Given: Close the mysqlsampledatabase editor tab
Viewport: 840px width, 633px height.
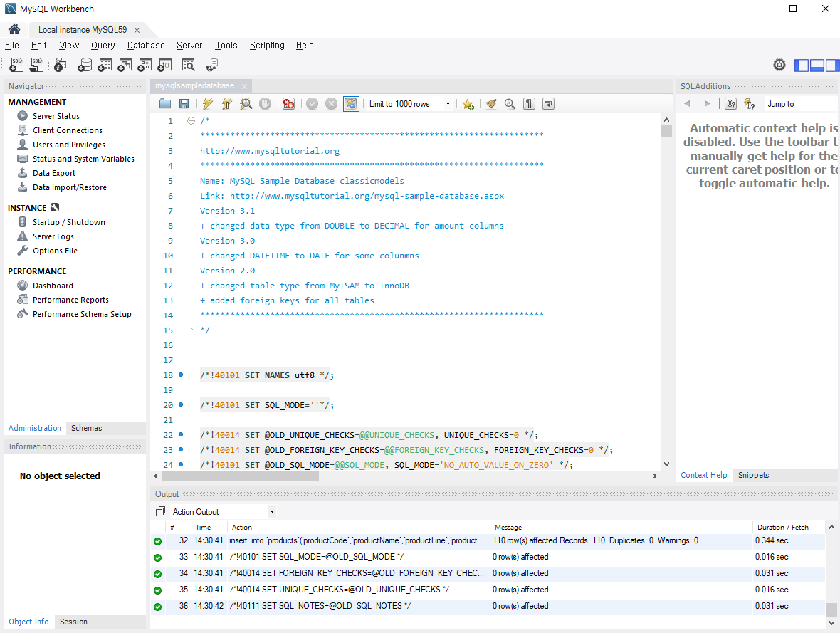Looking at the screenshot, I should [245, 86].
